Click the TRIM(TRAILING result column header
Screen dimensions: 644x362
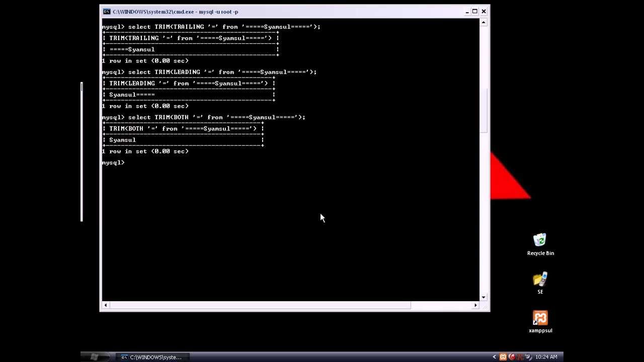coord(190,38)
